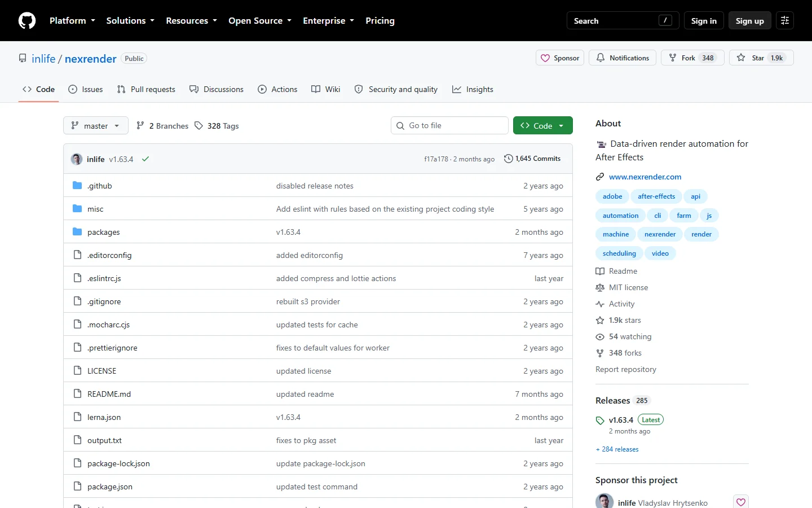Expand the Solutions menu
The image size is (812, 508).
coord(130,21)
